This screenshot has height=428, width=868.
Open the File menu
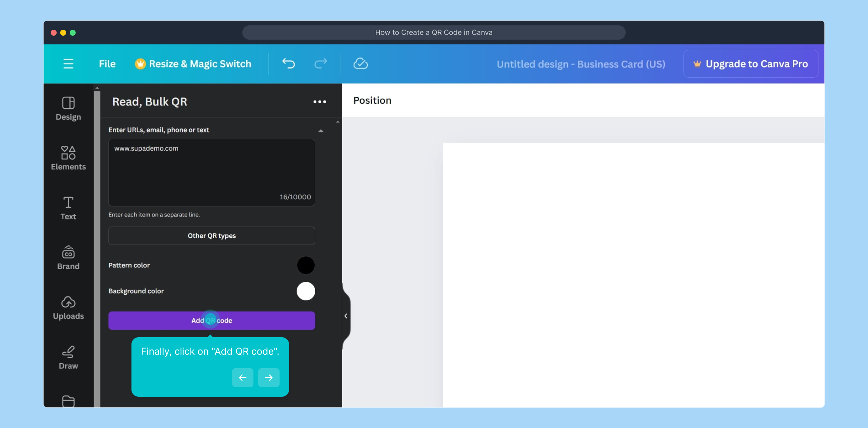107,63
